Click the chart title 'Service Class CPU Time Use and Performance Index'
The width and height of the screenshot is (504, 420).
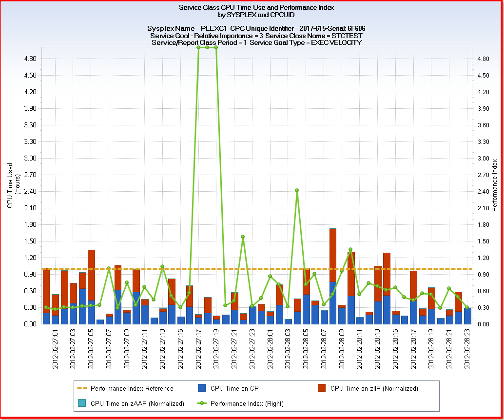click(x=256, y=7)
